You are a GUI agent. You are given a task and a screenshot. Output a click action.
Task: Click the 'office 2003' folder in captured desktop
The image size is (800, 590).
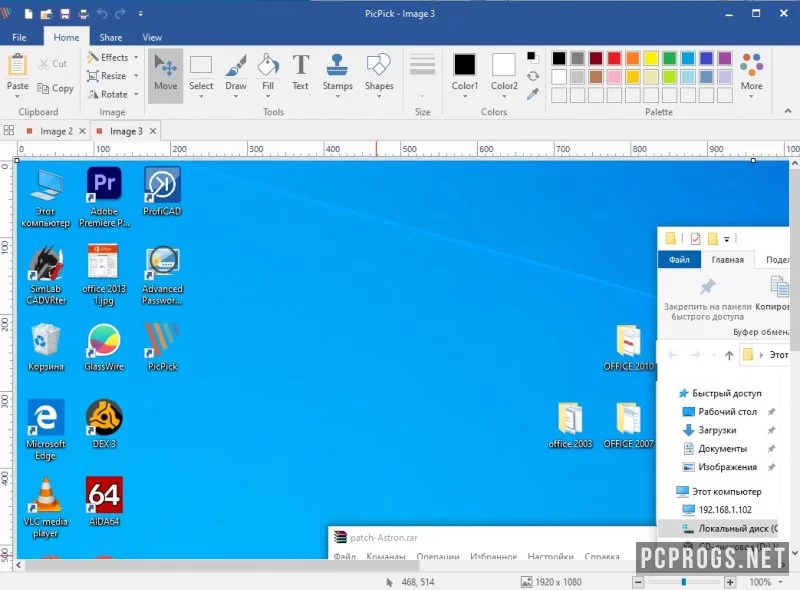click(570, 425)
